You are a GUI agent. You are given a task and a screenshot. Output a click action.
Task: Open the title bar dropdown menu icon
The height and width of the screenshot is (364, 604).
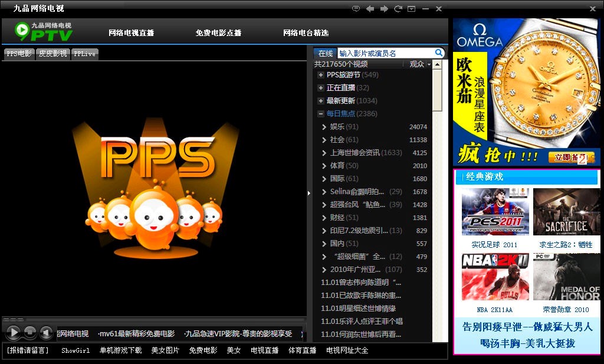411,8
